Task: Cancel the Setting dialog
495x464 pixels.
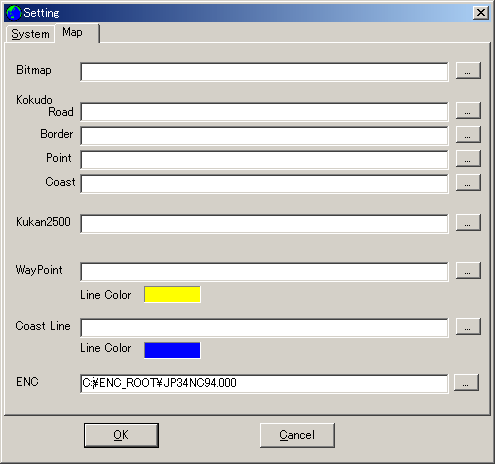Action: click(x=297, y=435)
